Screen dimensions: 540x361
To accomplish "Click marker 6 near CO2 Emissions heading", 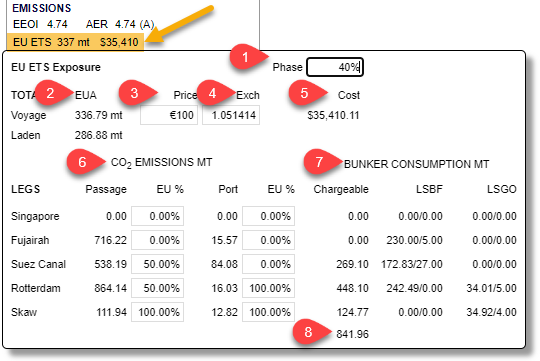I will tap(82, 162).
